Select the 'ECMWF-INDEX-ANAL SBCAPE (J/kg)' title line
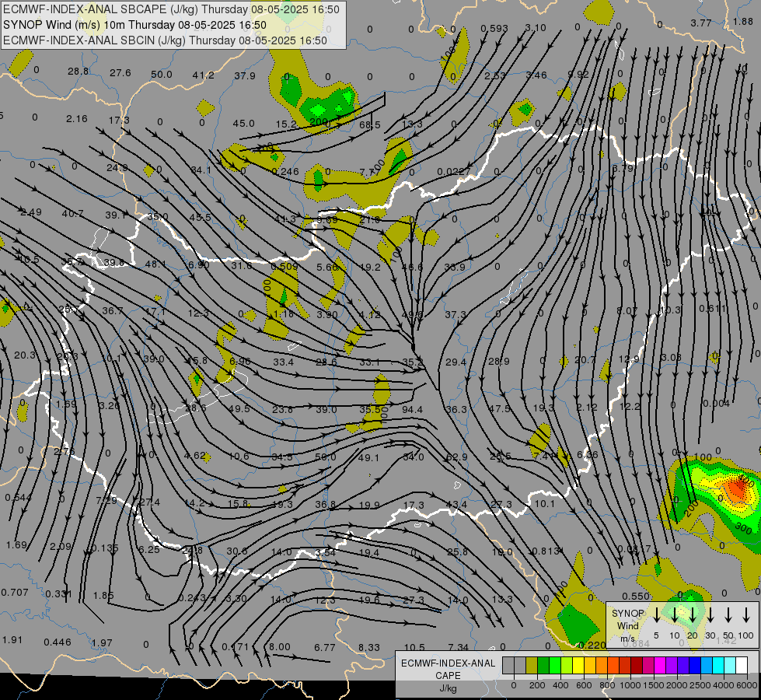 171,9
